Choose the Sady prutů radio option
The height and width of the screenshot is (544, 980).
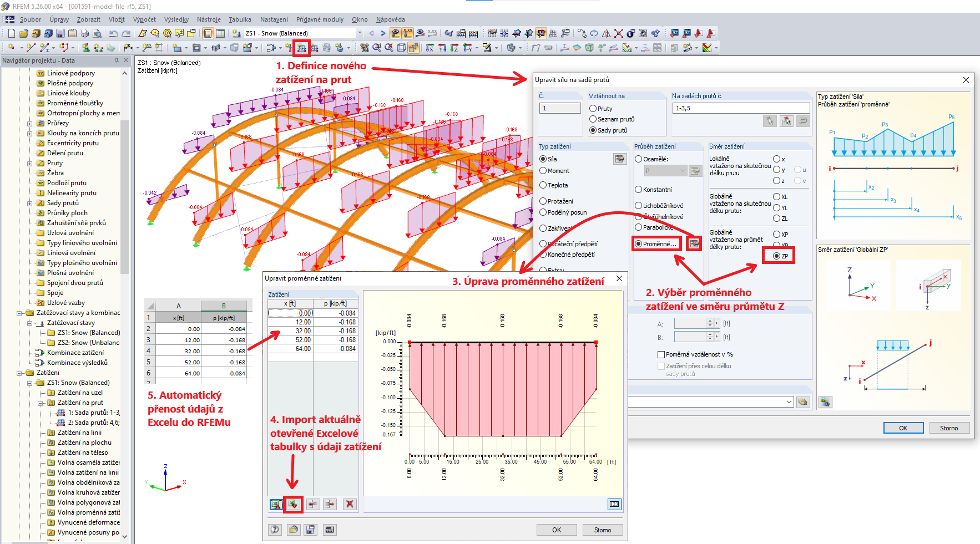593,130
